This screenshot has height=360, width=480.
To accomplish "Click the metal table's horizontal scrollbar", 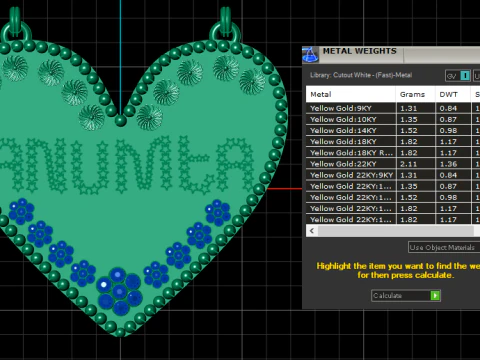I will (x=396, y=231).
